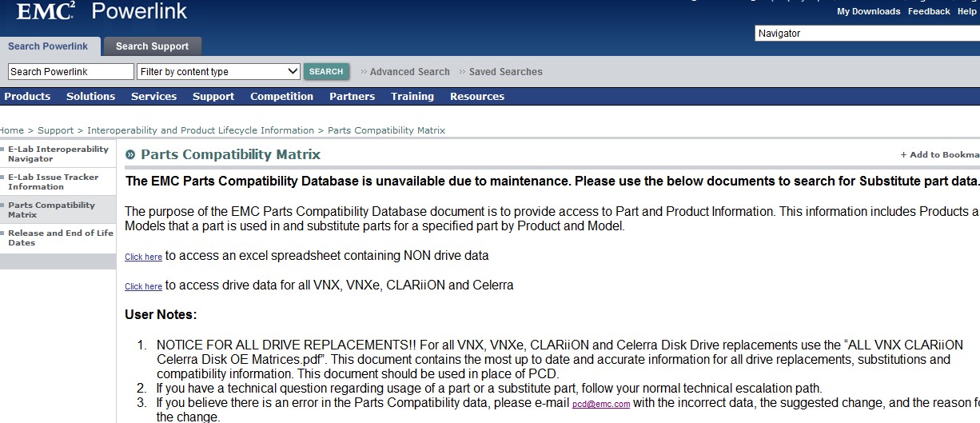Open the Partners menu

352,97
